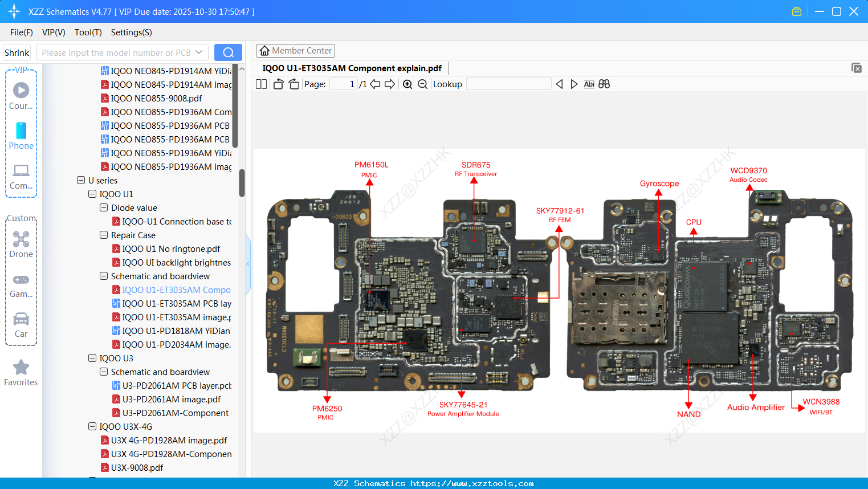Click the Member Center button
The height and width of the screenshot is (489, 868).
[295, 50]
